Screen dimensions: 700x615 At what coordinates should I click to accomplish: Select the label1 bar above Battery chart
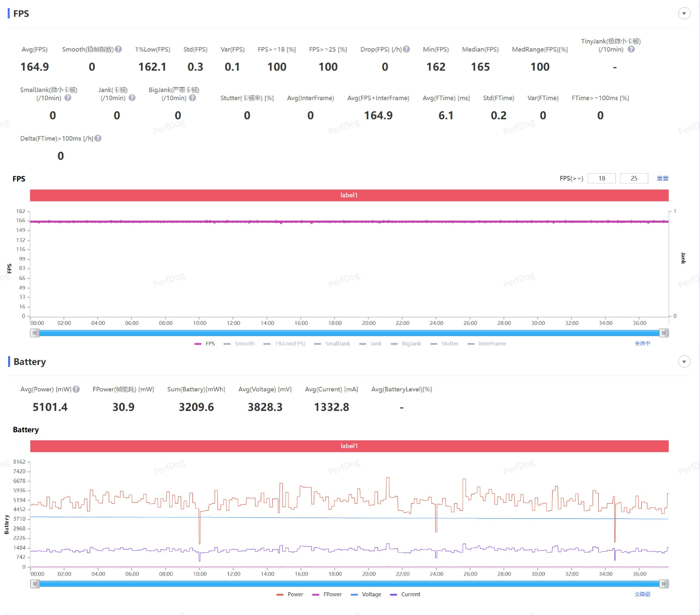click(349, 446)
